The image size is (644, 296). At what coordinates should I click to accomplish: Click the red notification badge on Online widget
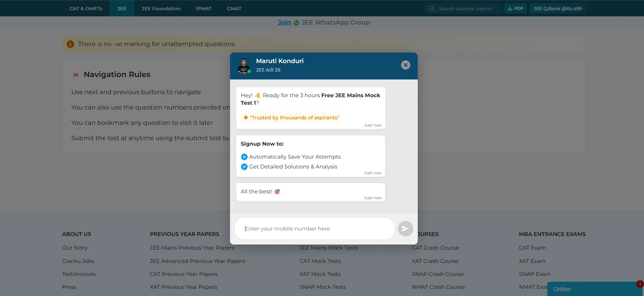tap(640, 284)
